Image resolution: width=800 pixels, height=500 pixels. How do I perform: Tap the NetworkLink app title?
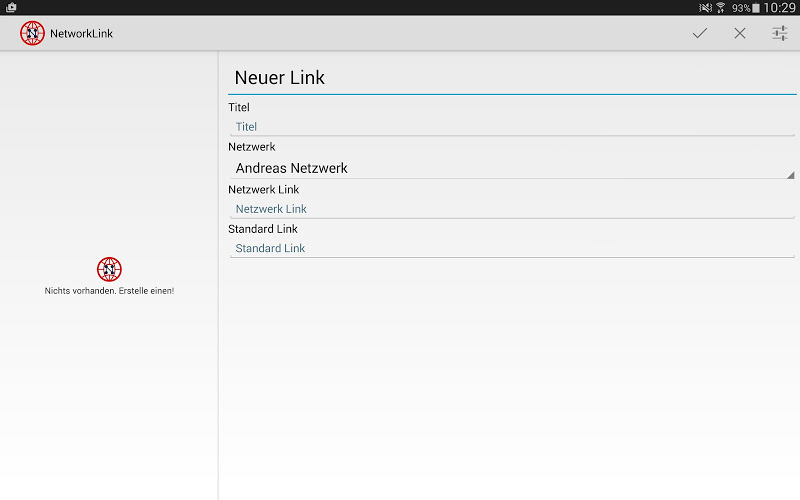tap(81, 33)
